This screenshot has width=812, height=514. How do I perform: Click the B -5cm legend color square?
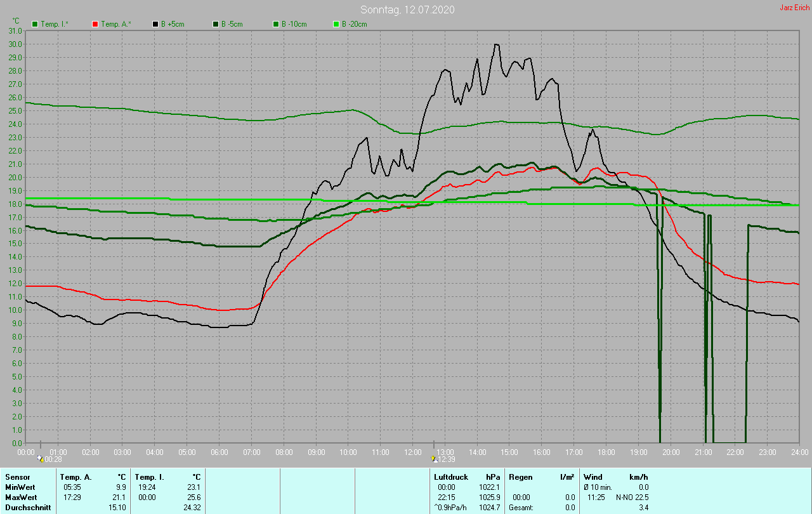coord(216,24)
